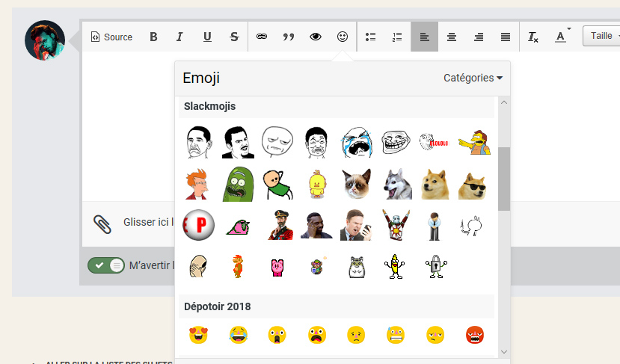Justify the text
Image resolution: width=620 pixels, height=364 pixels.
point(506,37)
